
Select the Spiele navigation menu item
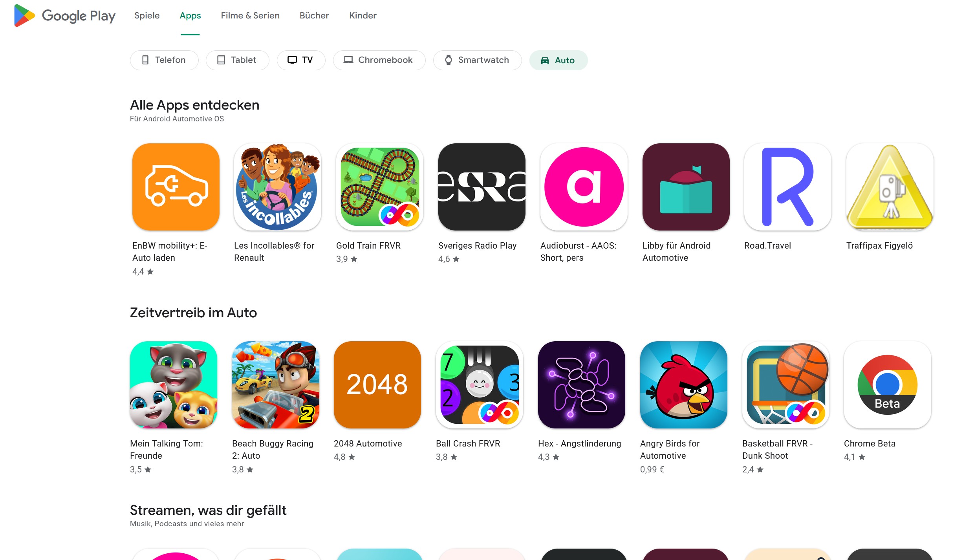146,15
